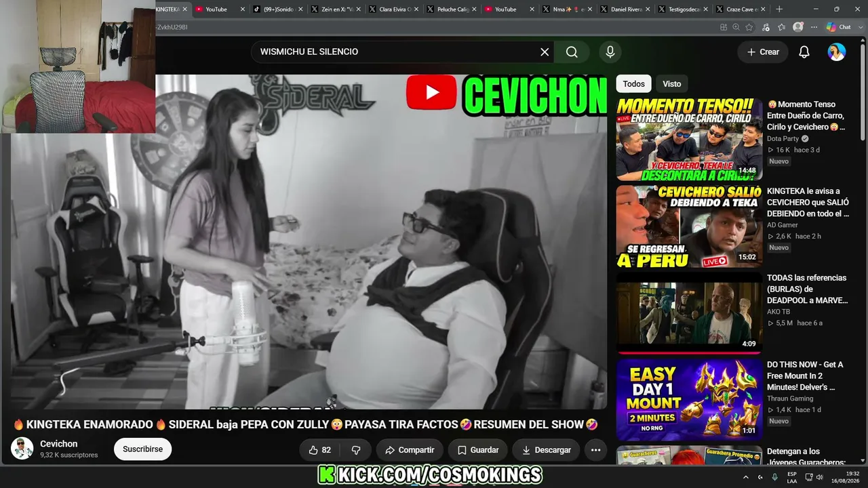Switch to the 'Peluche Calig' tab
868x488 pixels.
pos(450,9)
